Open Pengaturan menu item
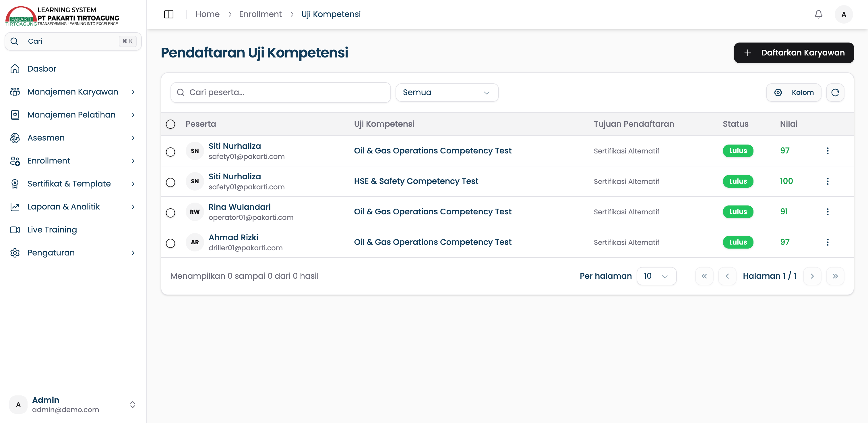 73,253
